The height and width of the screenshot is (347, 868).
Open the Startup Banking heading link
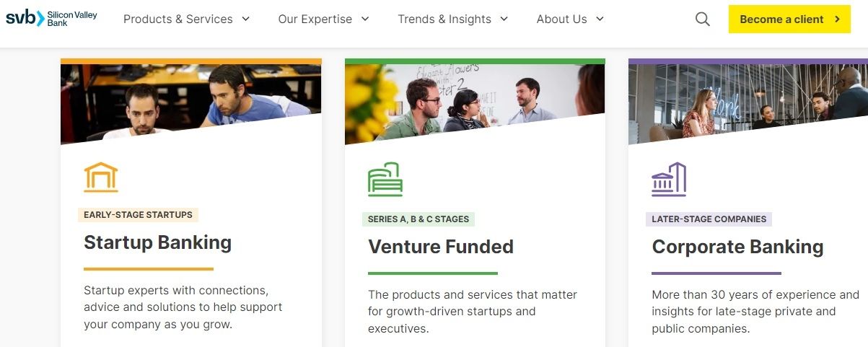157,242
